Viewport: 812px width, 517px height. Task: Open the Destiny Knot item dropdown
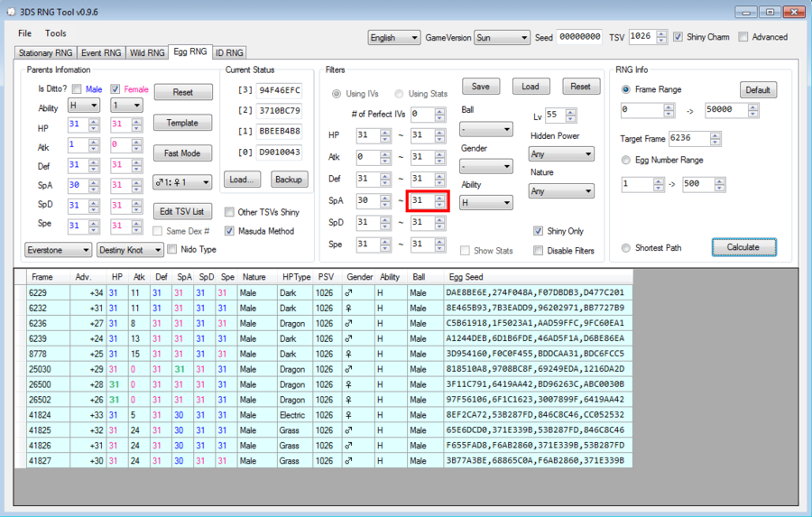[130, 250]
